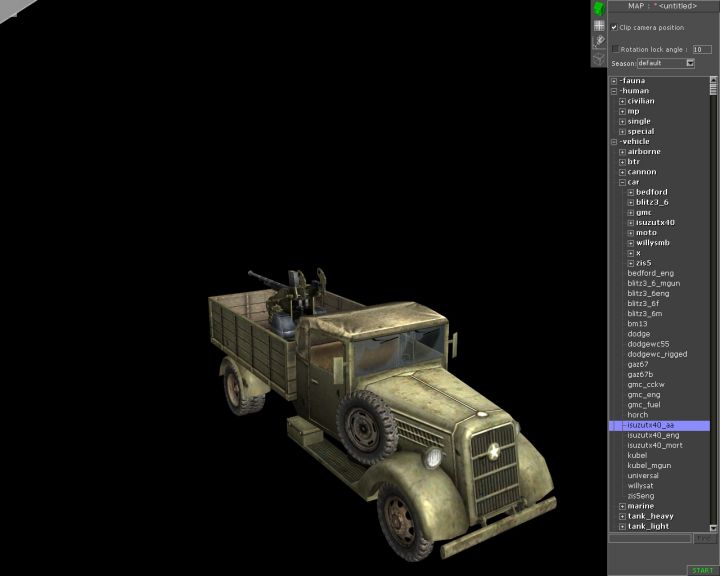Click the scroll down arrow of the tree list
This screenshot has height=576, width=720.
click(x=714, y=526)
